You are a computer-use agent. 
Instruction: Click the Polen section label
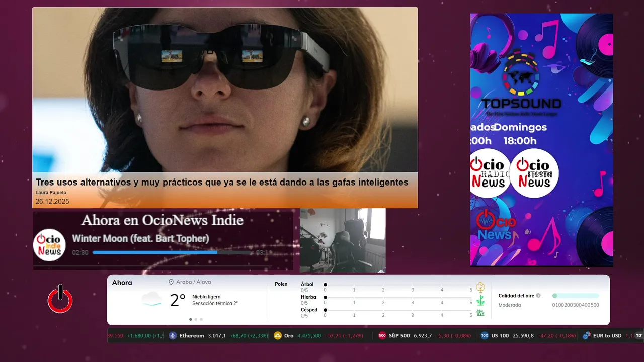point(281,284)
